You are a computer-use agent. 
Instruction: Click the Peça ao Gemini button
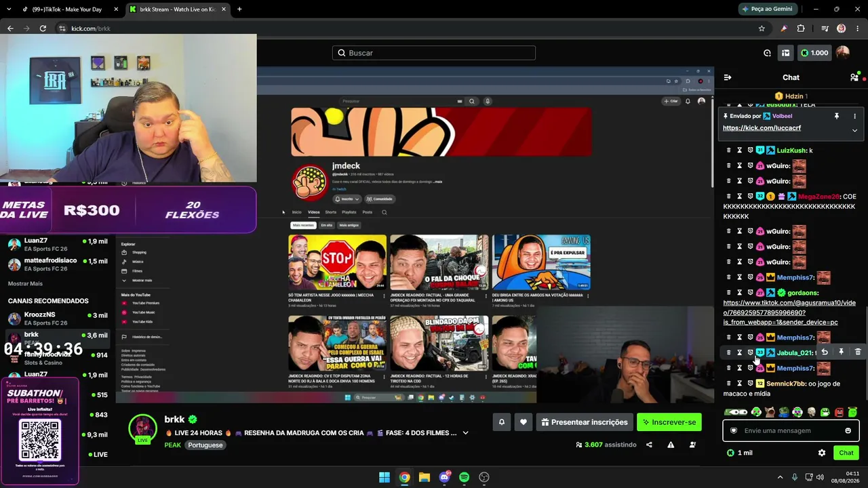pos(766,9)
